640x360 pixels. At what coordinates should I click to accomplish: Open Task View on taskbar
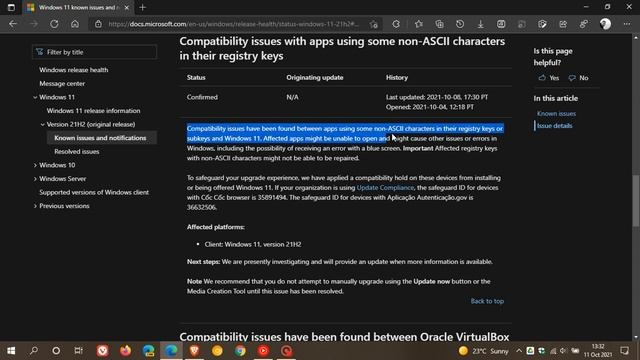click(x=78, y=351)
